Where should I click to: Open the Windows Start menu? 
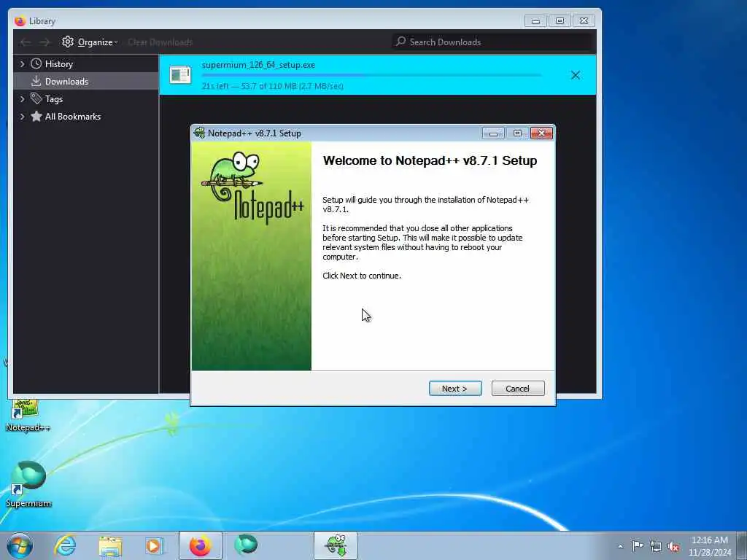pos(20,545)
